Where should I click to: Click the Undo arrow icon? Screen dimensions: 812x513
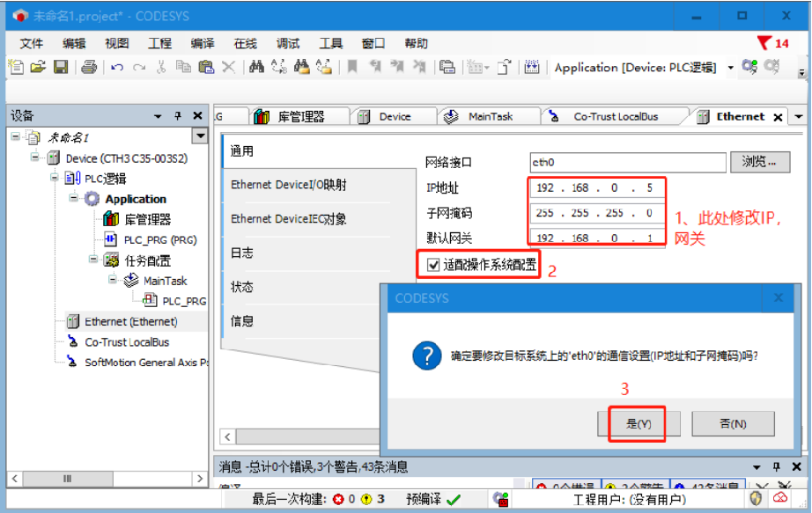pyautogui.click(x=117, y=67)
